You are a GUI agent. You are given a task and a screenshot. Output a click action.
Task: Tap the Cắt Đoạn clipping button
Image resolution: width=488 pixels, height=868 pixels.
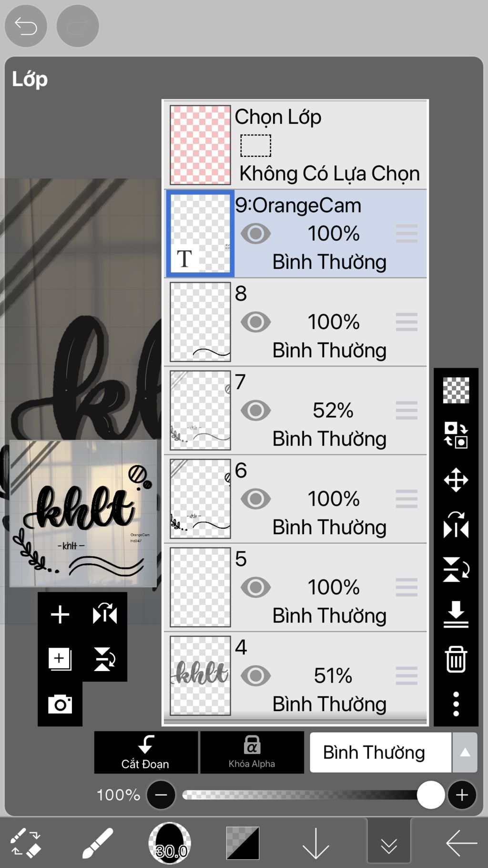pyautogui.click(x=146, y=753)
